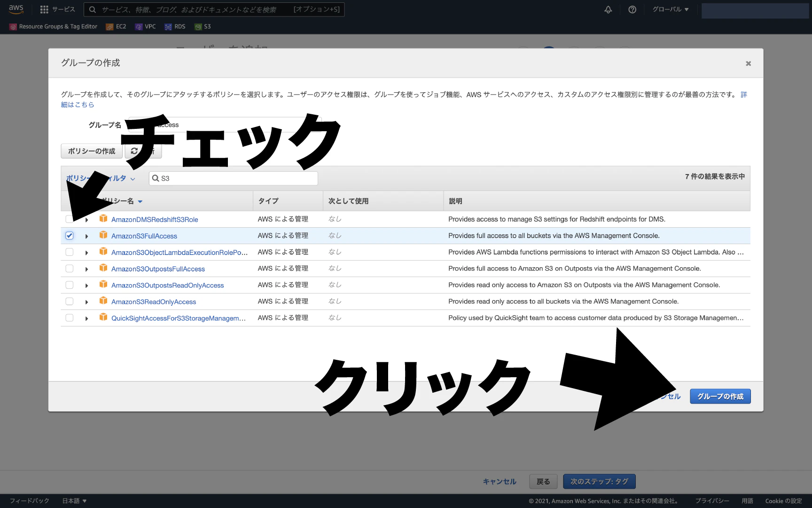Click the 戻る button in background page

tap(543, 482)
